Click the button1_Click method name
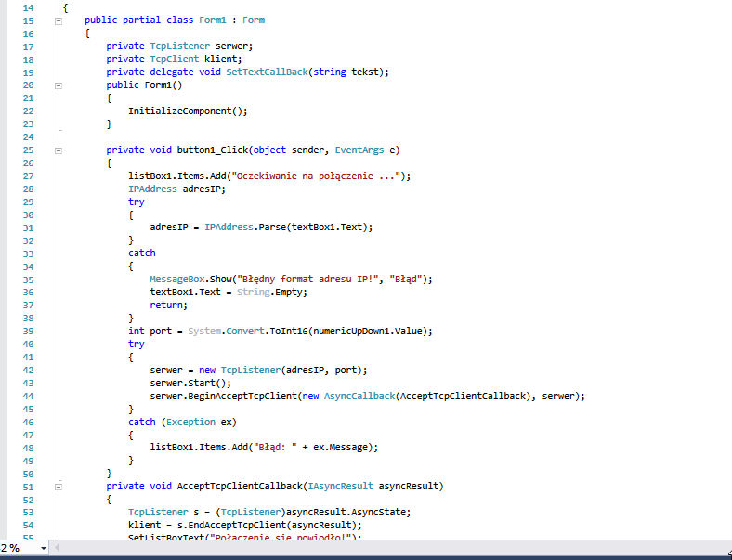Viewport: 732px width, 560px height. coord(213,150)
